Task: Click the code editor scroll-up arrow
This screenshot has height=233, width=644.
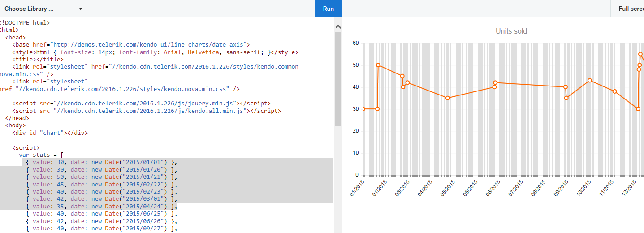Action: click(x=338, y=27)
